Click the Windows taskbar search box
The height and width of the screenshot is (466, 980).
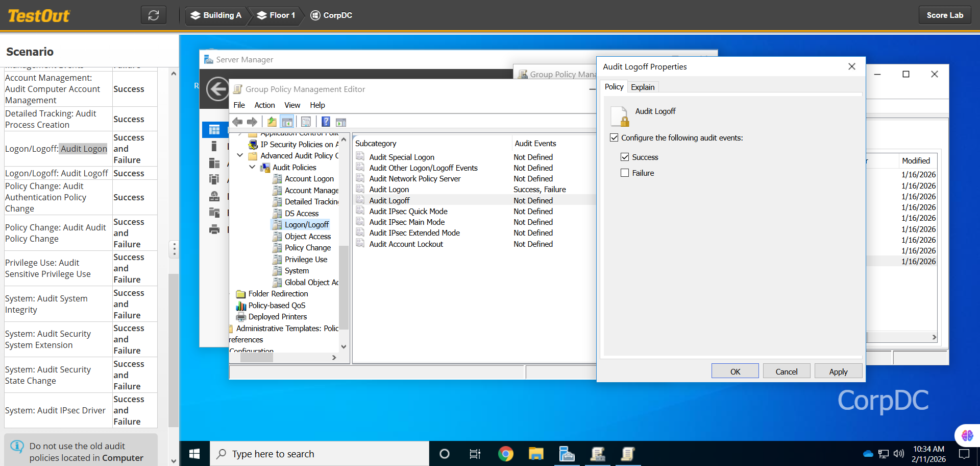pyautogui.click(x=319, y=454)
